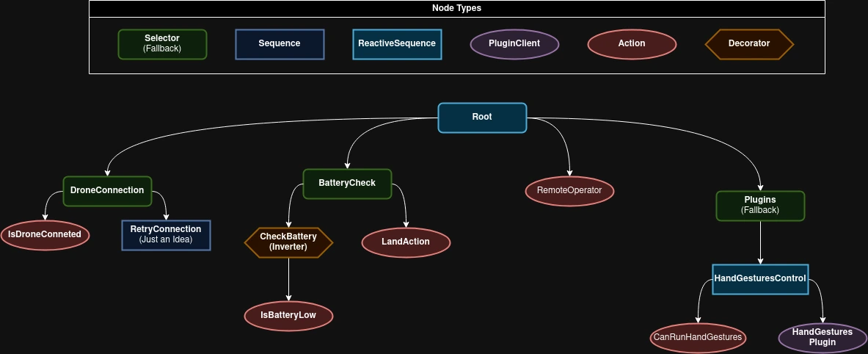Click the Selector (Fallback) legend box
Viewport: 868px width, 354px height.
tap(162, 44)
